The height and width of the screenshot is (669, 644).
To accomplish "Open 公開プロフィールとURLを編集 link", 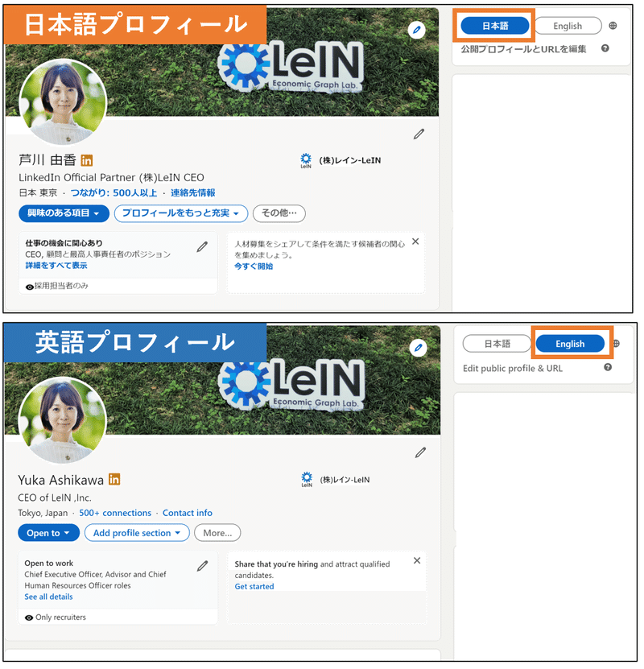I will pos(523,49).
